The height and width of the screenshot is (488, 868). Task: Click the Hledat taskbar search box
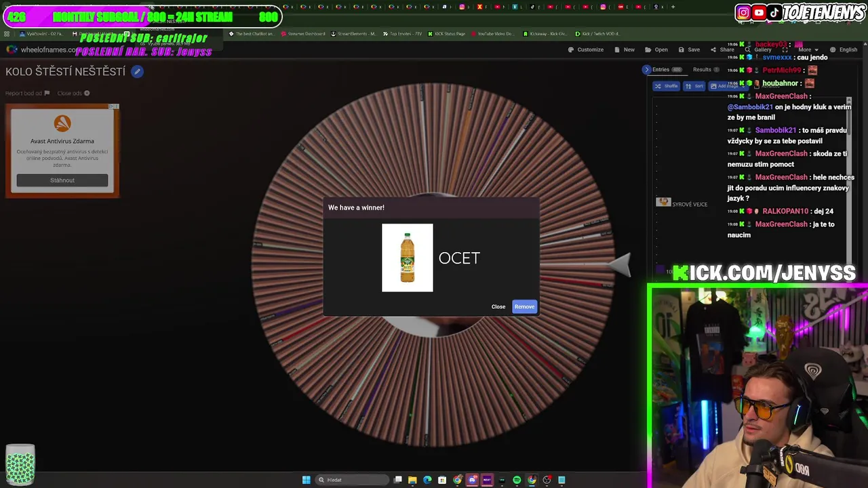(353, 480)
